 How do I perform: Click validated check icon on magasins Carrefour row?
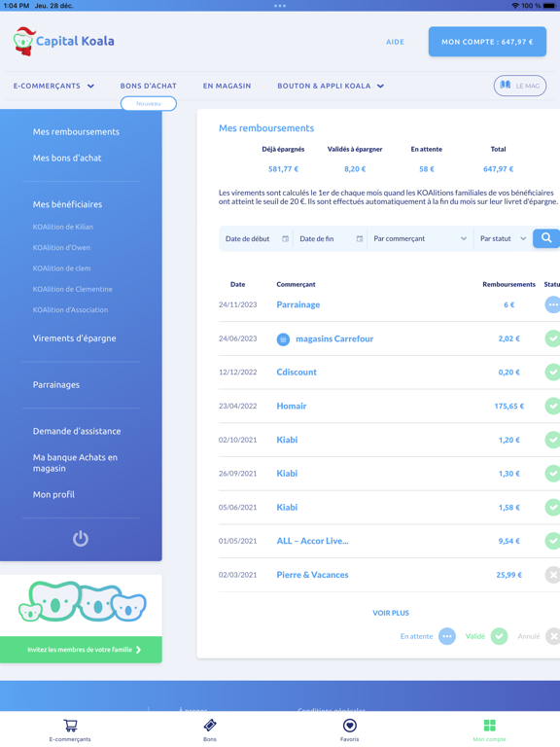pos(552,338)
